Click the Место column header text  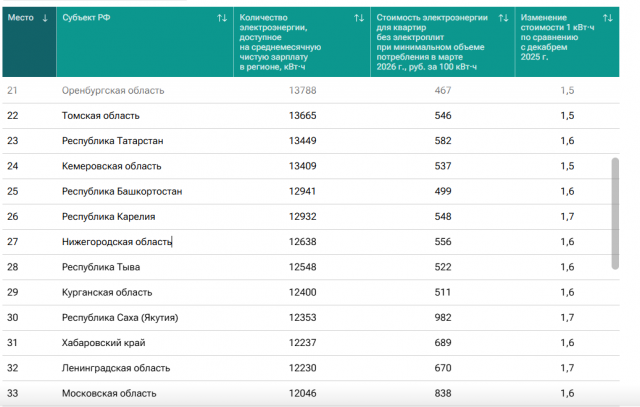20,18
